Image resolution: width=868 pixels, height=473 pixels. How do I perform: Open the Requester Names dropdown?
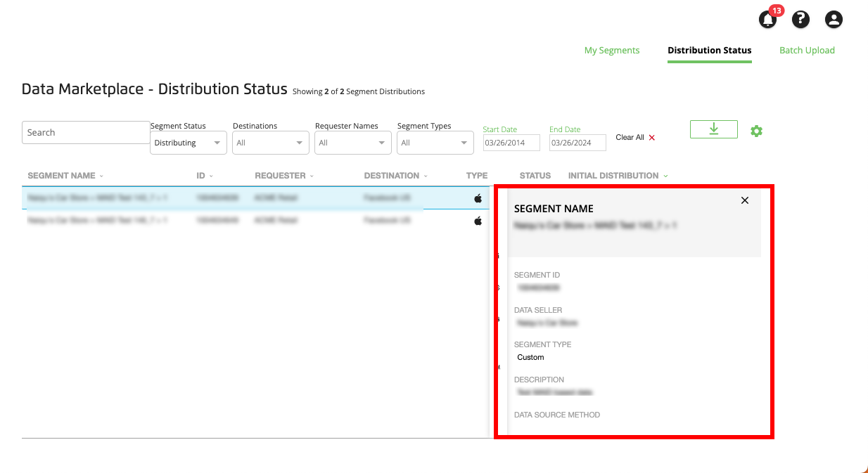coord(353,143)
